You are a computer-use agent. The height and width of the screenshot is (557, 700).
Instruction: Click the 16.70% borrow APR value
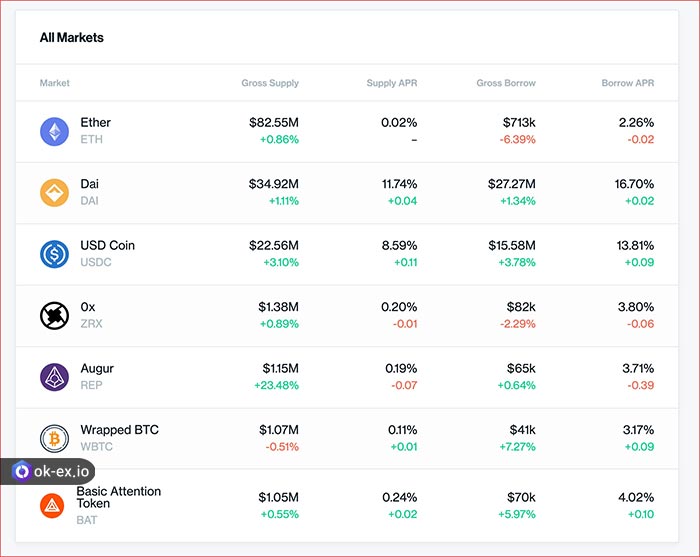point(634,184)
